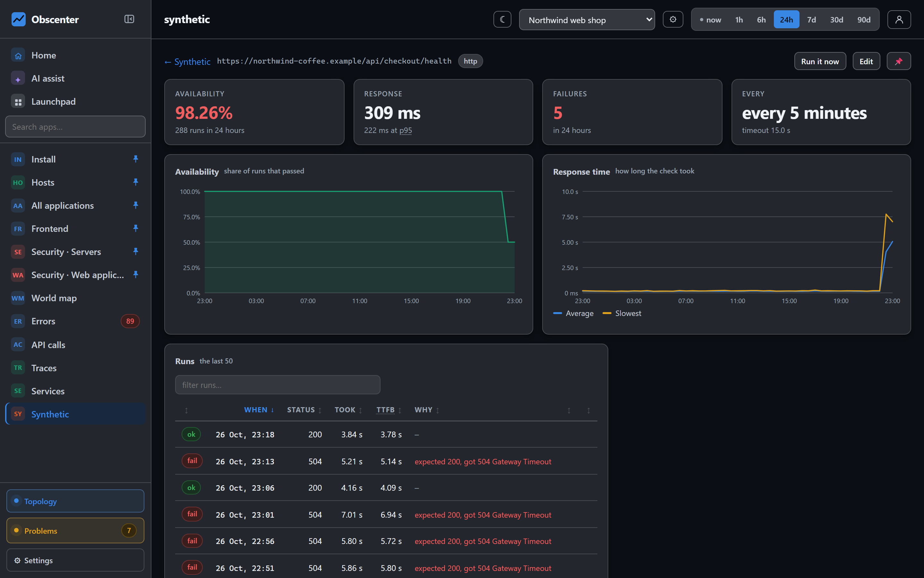Toggle dark mode moon icon

tap(502, 20)
